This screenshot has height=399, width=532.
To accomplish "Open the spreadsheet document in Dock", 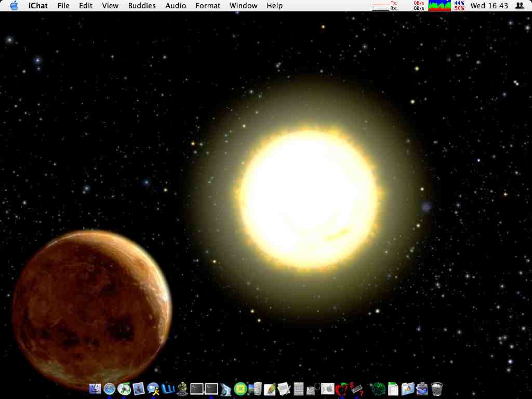I will [x=393, y=389].
